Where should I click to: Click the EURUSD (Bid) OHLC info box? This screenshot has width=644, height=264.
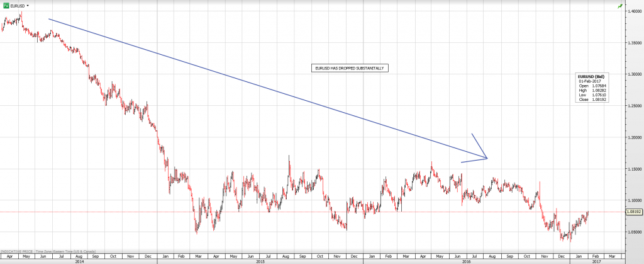click(x=592, y=88)
